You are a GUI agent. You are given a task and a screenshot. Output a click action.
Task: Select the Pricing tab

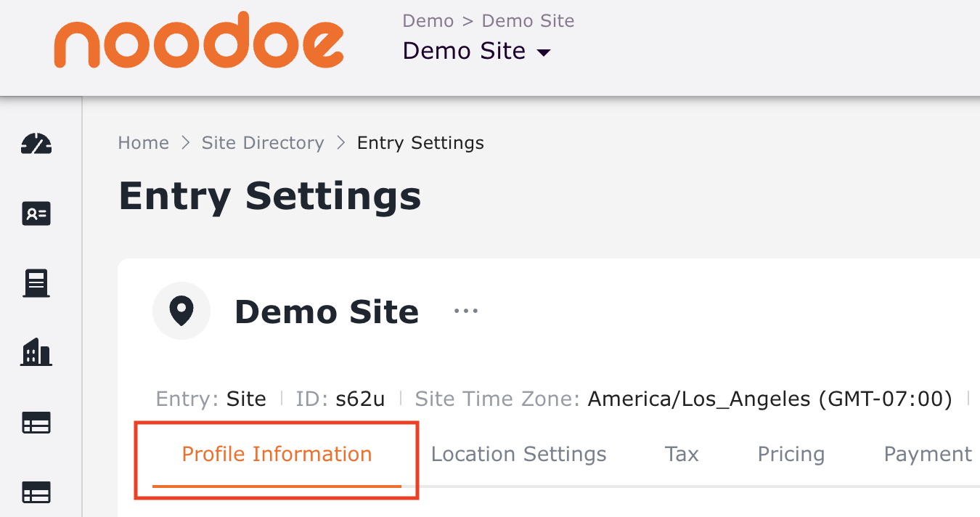pyautogui.click(x=791, y=455)
